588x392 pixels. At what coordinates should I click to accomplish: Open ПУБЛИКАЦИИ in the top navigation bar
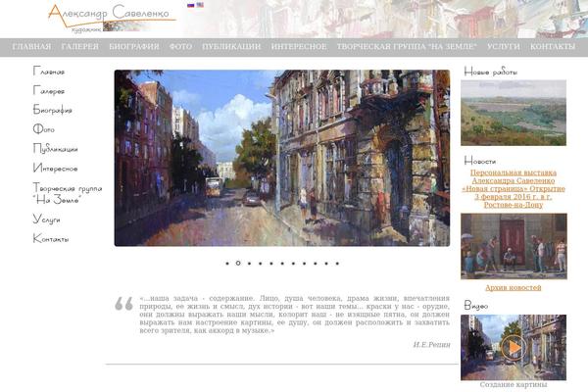pyautogui.click(x=231, y=47)
